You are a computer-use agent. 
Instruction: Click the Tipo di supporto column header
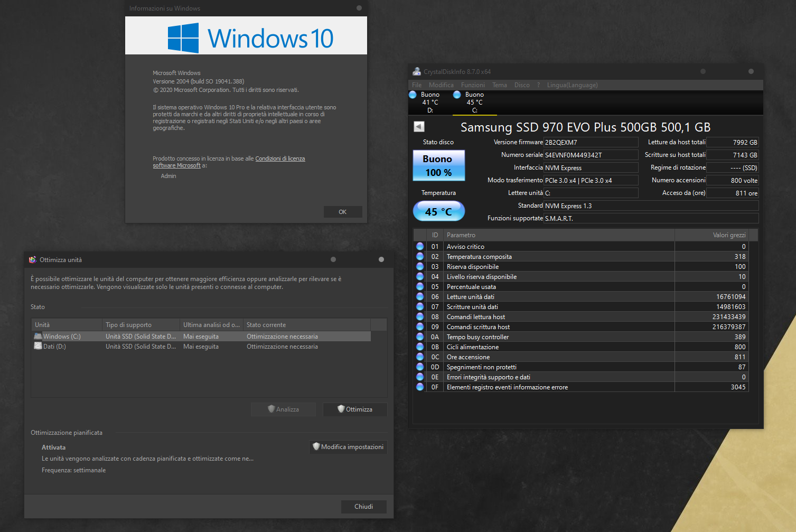[x=141, y=324]
